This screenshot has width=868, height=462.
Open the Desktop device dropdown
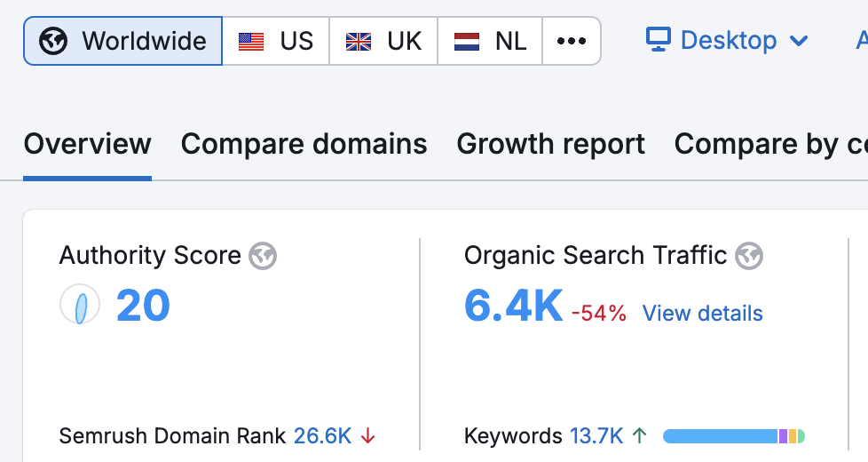[728, 41]
